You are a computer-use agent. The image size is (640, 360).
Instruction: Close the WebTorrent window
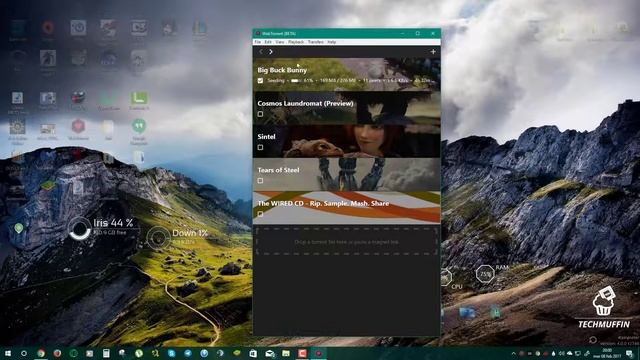pos(433,33)
